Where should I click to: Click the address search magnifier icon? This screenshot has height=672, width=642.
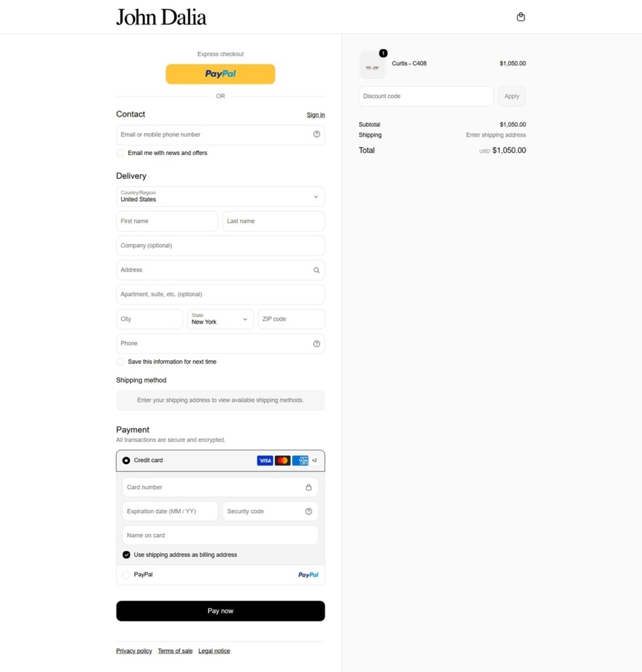click(316, 270)
